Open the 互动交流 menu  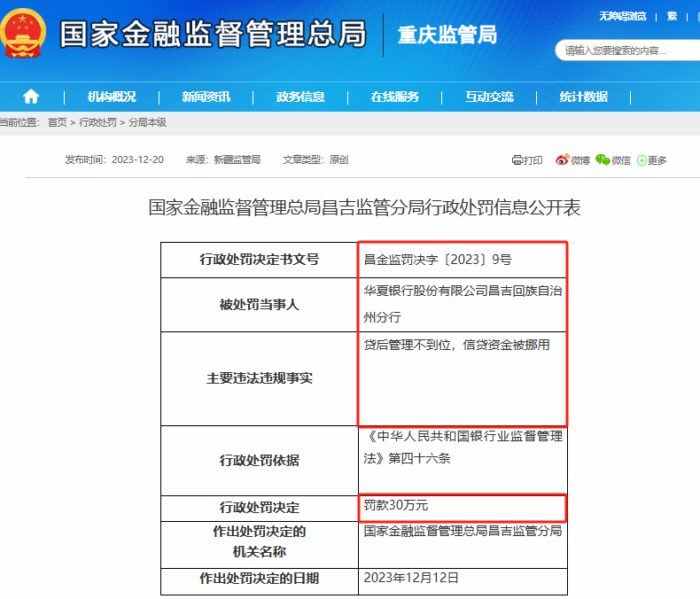[x=489, y=97]
